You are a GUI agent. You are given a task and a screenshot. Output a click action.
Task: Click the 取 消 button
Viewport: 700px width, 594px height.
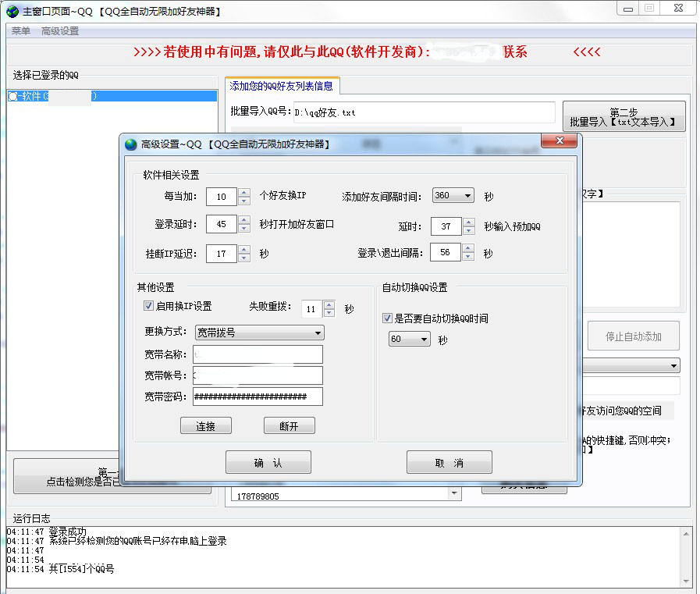[x=449, y=462]
